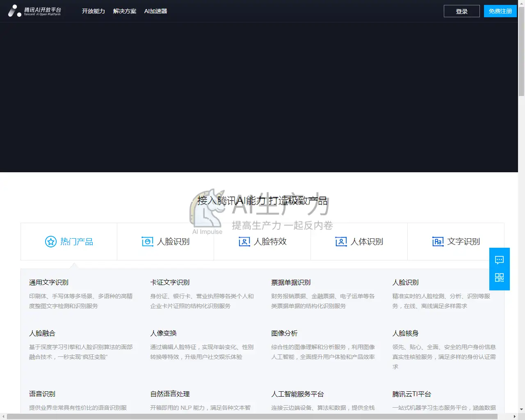Switch to the 人脸特效 tab
Image resolution: width=525 pixels, height=420 pixels.
(x=262, y=242)
